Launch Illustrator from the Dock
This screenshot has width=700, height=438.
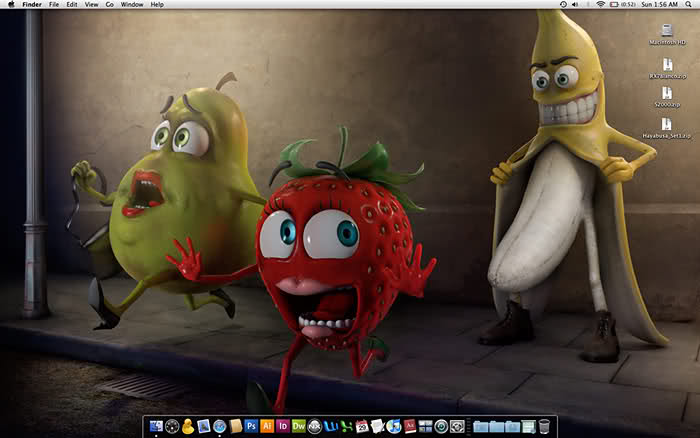tap(267, 426)
